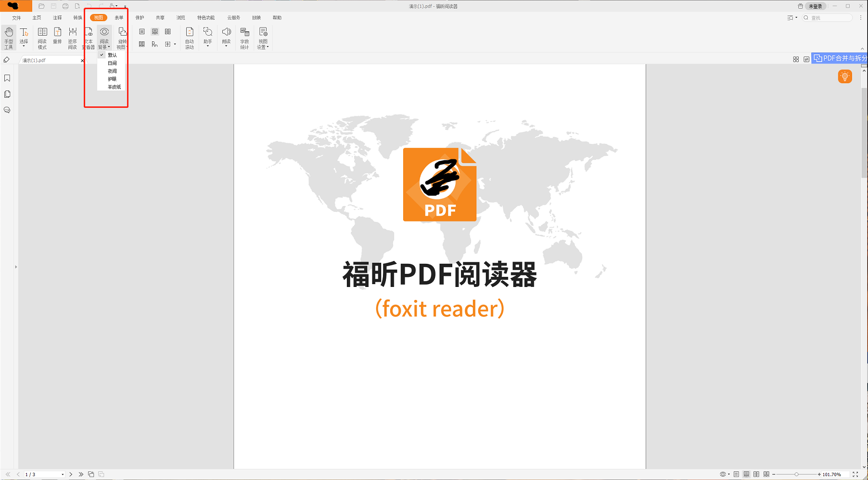Go to next page in status bar
Viewport: 868px width, 480px height.
[x=71, y=474]
